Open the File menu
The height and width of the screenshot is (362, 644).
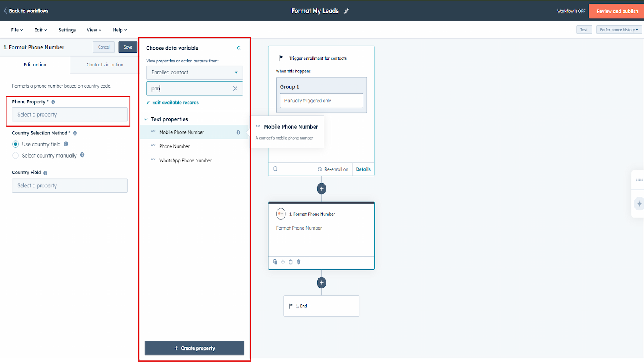click(x=17, y=30)
